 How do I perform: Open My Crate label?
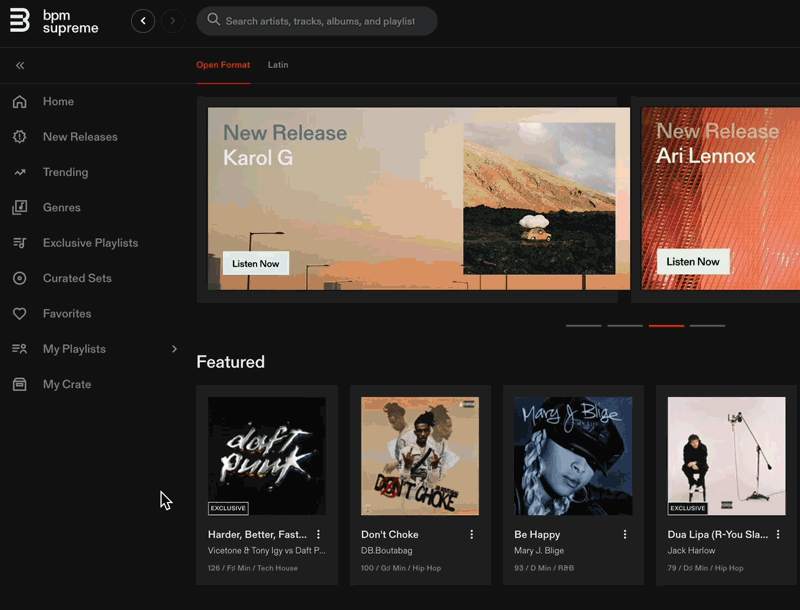pos(67,384)
